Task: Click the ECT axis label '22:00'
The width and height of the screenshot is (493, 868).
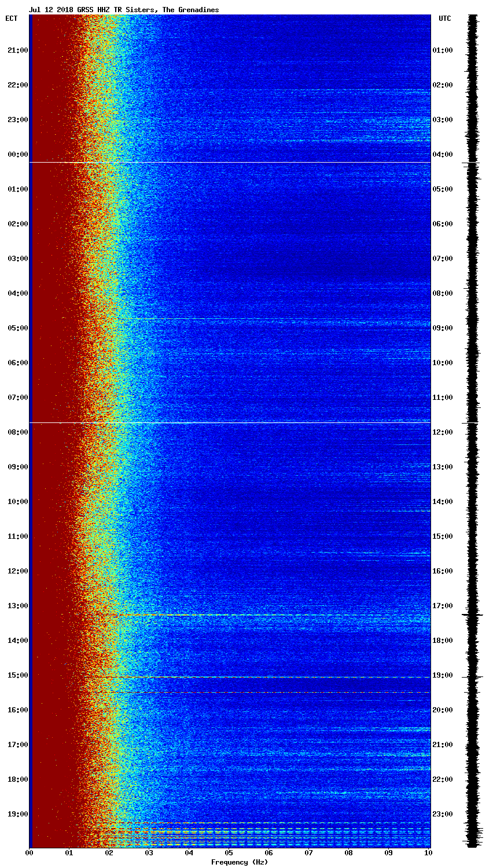Action: pyautogui.click(x=18, y=85)
